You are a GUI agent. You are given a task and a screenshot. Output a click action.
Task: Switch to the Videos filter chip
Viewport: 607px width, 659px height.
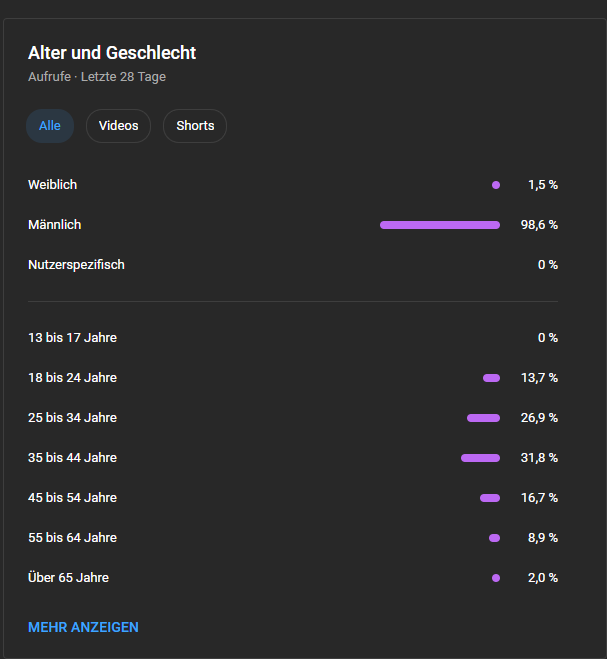118,126
